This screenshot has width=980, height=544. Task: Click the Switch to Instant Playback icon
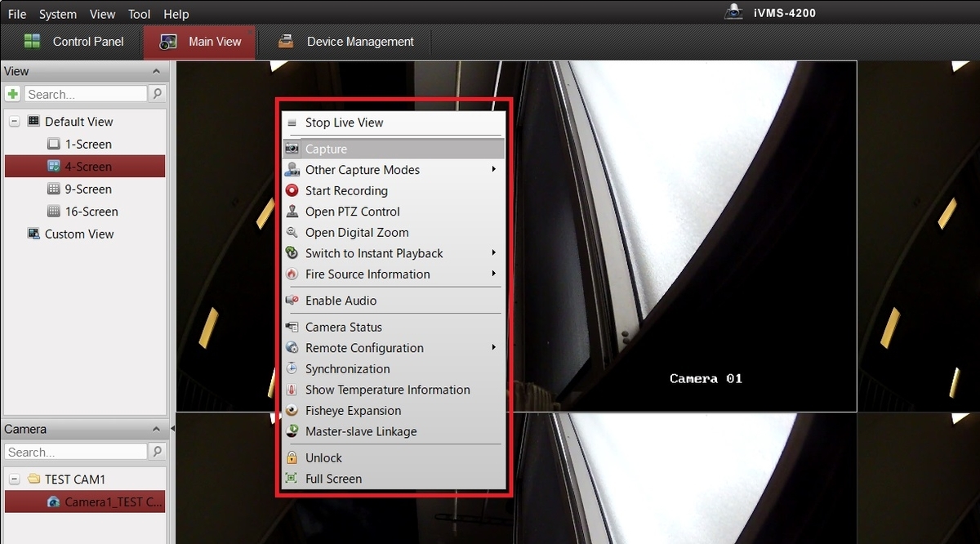click(x=292, y=253)
